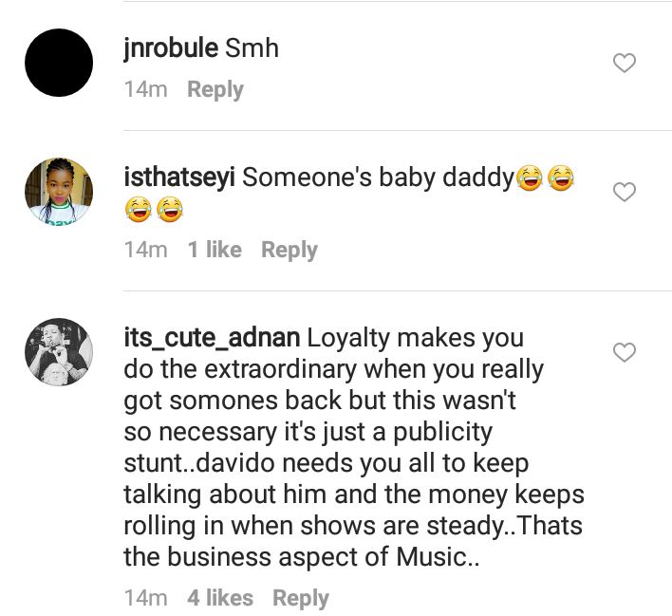View the '4 likes' list
The height and width of the screenshot is (616, 672).
(220, 598)
